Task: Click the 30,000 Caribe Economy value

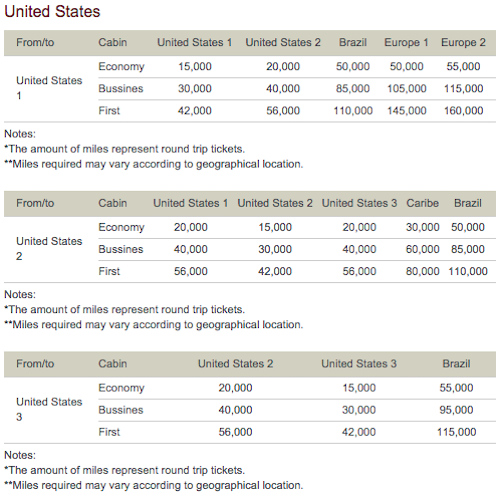Action: click(422, 227)
